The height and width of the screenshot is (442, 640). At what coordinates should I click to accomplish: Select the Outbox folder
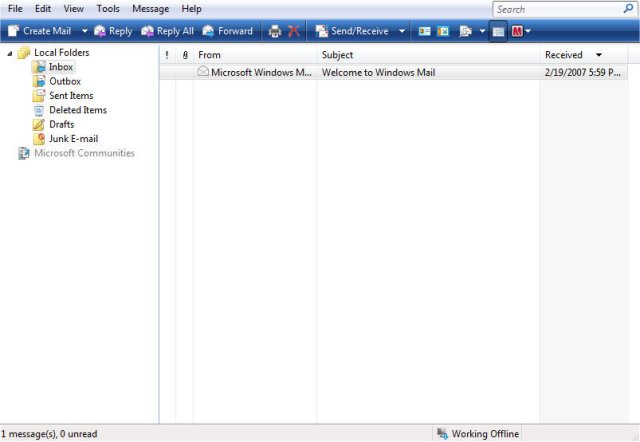(x=57, y=81)
